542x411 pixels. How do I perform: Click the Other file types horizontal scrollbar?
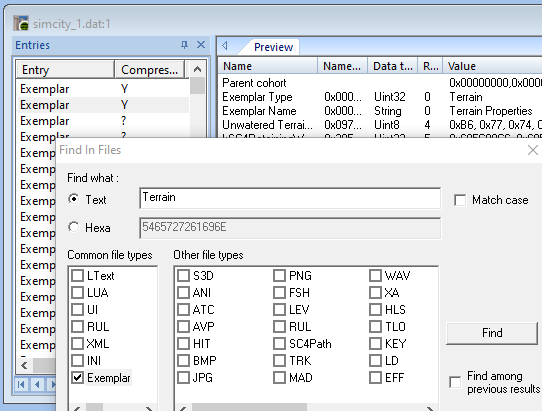pyautogui.click(x=307, y=407)
